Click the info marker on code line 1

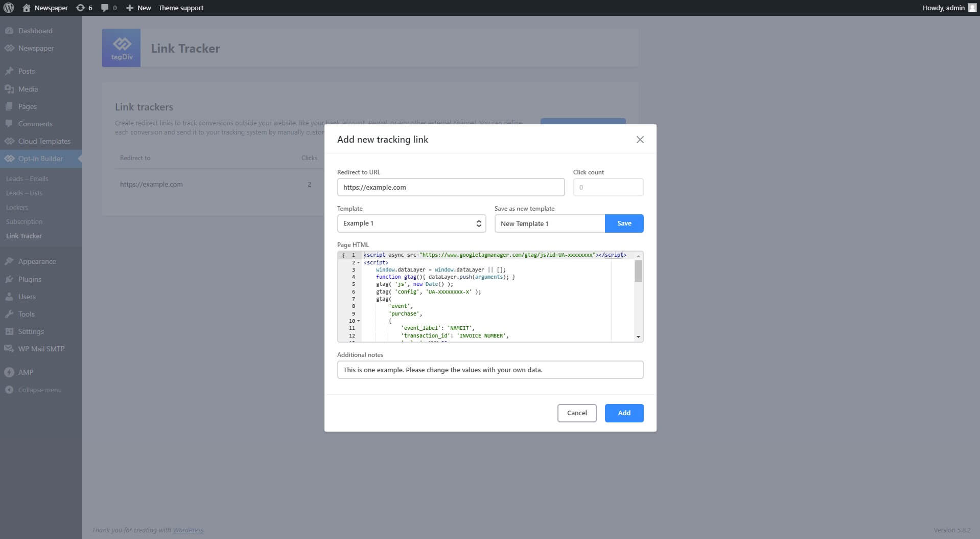[343, 255]
